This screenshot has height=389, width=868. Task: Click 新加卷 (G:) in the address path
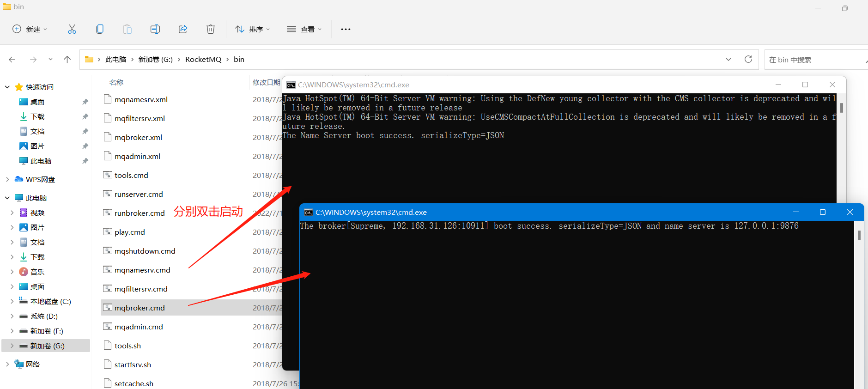click(155, 59)
